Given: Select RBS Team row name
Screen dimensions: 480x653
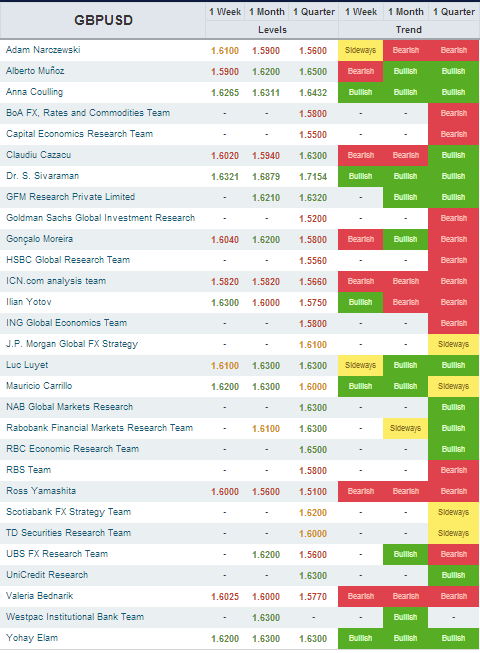Looking at the screenshot, I should [x=28, y=470].
